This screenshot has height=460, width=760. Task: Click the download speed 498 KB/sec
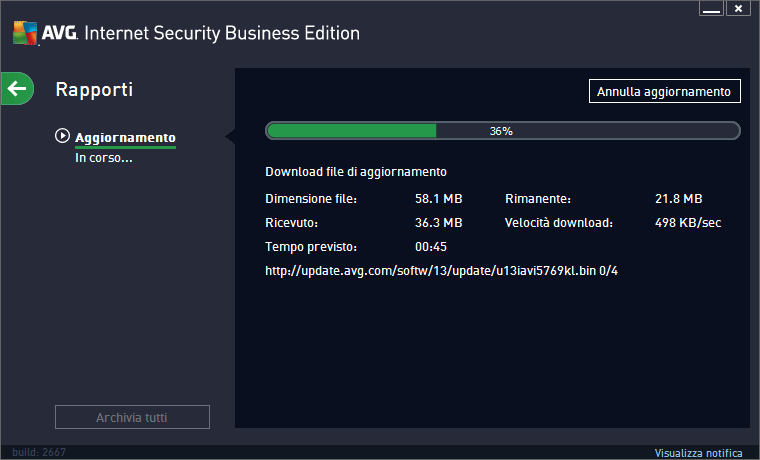click(688, 222)
